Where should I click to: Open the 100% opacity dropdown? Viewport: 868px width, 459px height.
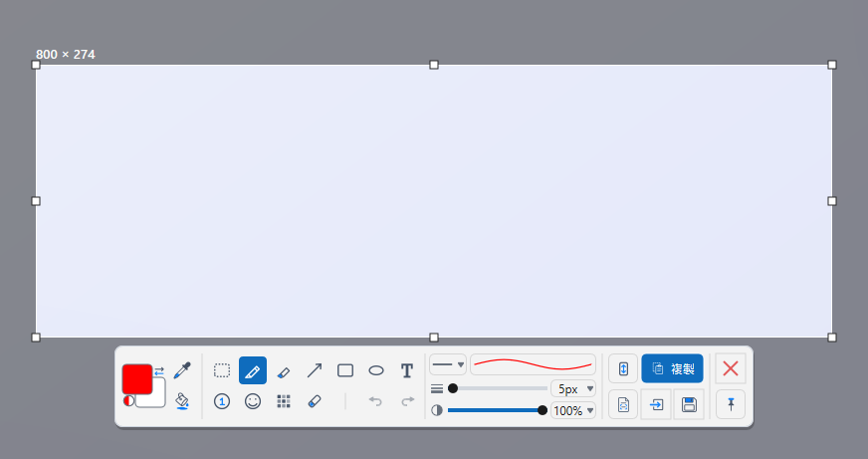[x=573, y=411]
